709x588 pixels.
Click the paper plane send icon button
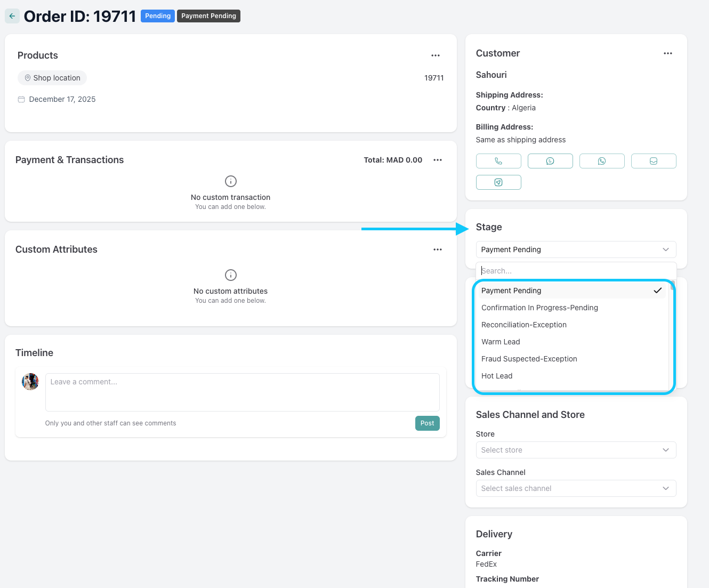(x=498, y=182)
